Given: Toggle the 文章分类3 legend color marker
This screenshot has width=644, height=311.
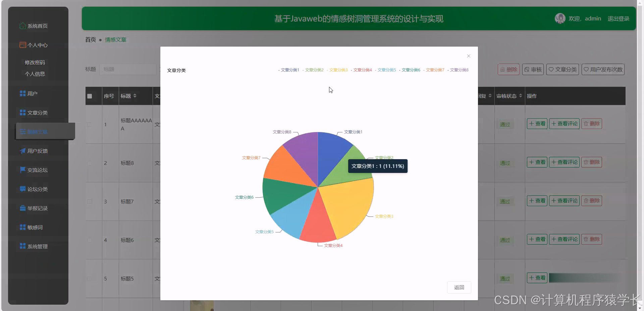Looking at the screenshot, I should pos(328,70).
